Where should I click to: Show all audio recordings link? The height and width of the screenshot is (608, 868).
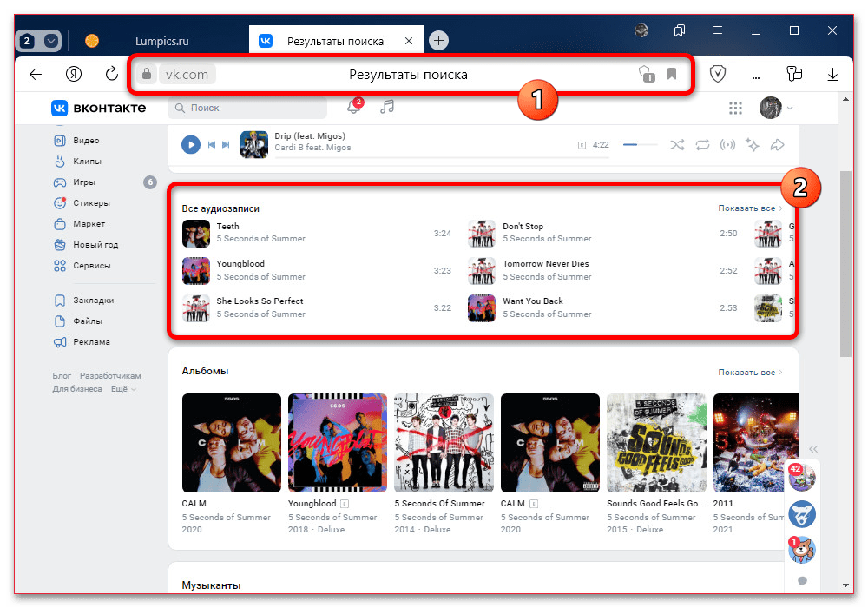(x=750, y=208)
